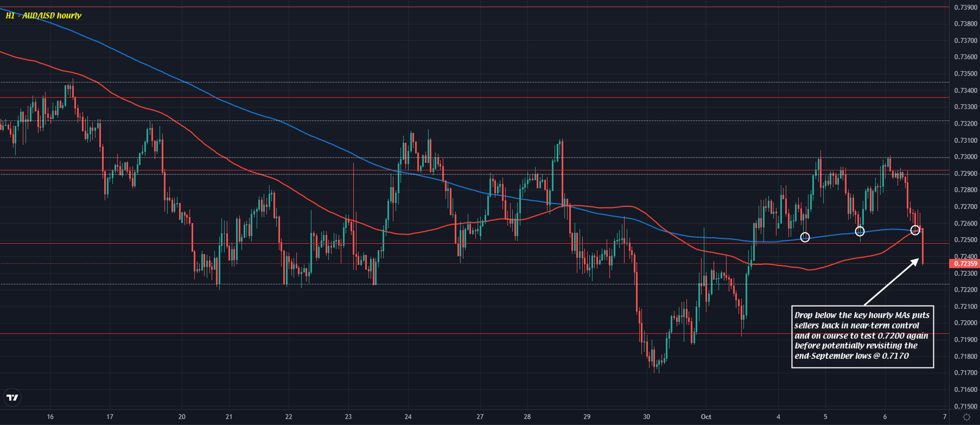The width and height of the screenshot is (980, 425).
Task: Open chart settings gear icon
Action: tap(966, 417)
